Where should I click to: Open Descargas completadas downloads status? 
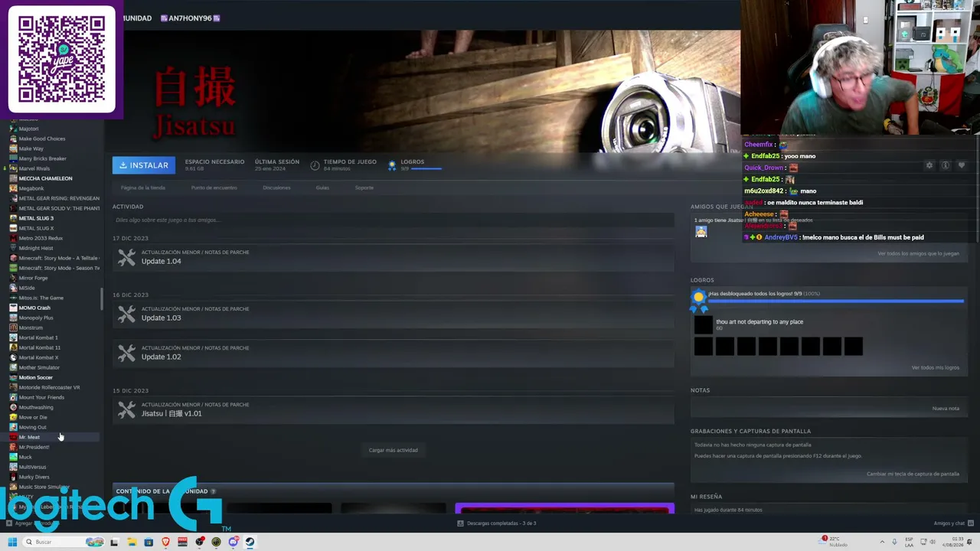click(497, 523)
